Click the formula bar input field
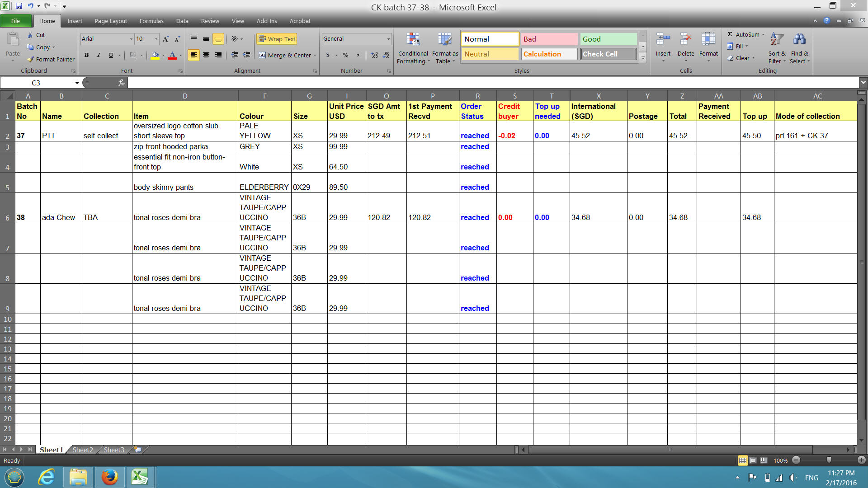The image size is (868, 488). (x=493, y=83)
